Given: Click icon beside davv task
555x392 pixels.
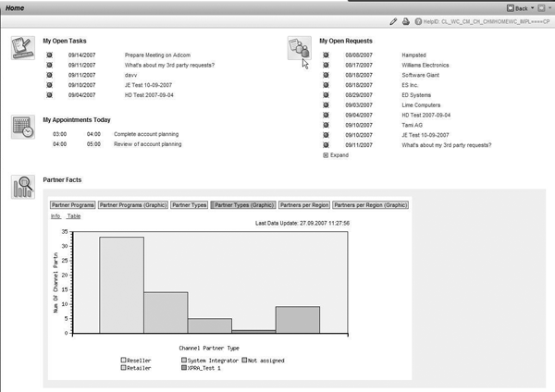Looking at the screenshot, I should (49, 75).
